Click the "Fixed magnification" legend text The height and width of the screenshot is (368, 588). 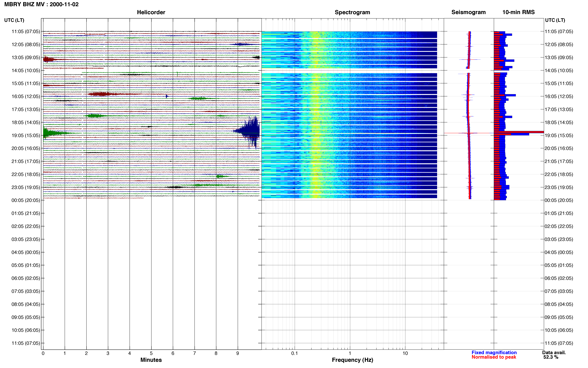pyautogui.click(x=494, y=352)
